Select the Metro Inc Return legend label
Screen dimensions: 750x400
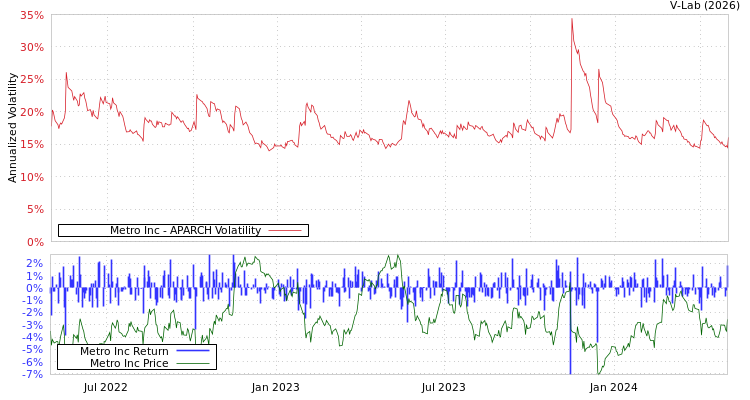[124, 351]
